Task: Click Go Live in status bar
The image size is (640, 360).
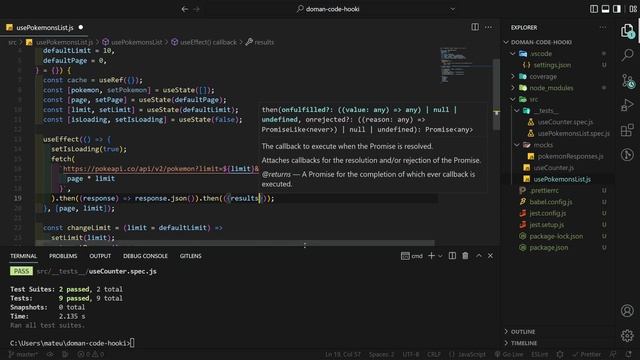Action: (x=509, y=354)
